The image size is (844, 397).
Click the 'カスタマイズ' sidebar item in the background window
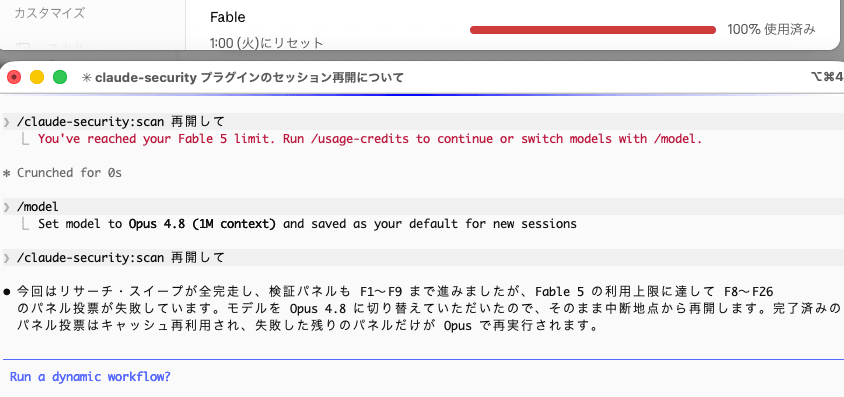50,13
